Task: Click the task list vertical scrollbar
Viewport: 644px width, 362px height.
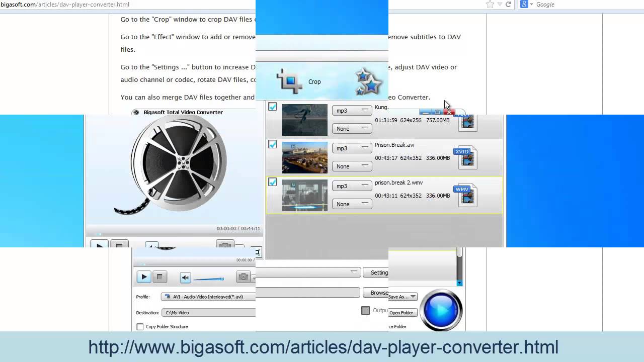Action: (459, 266)
